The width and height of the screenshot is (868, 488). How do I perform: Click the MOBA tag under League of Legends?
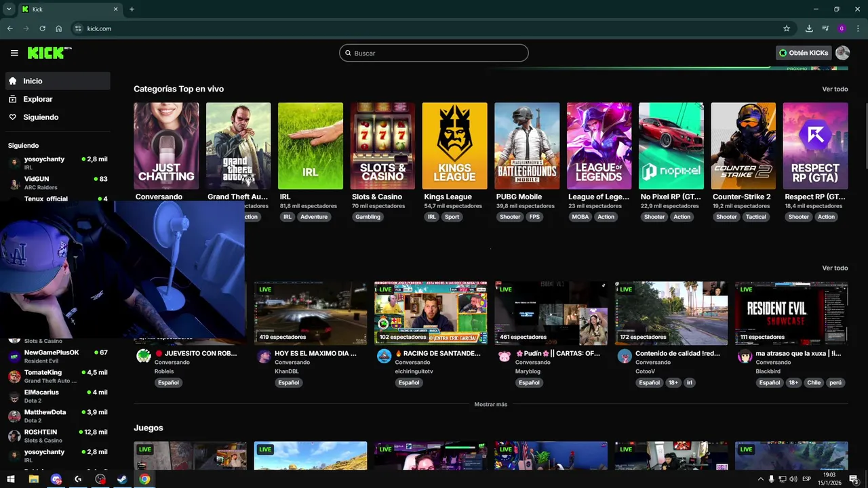[580, 217]
